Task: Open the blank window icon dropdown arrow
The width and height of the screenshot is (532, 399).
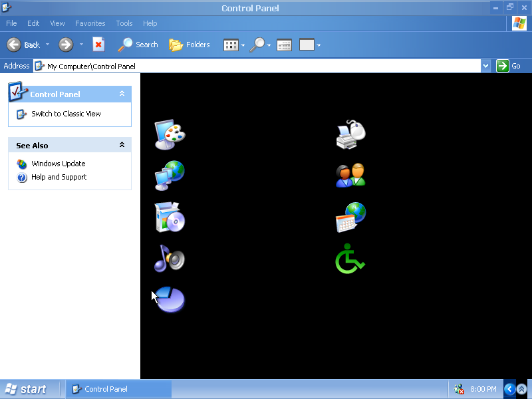Action: click(319, 45)
